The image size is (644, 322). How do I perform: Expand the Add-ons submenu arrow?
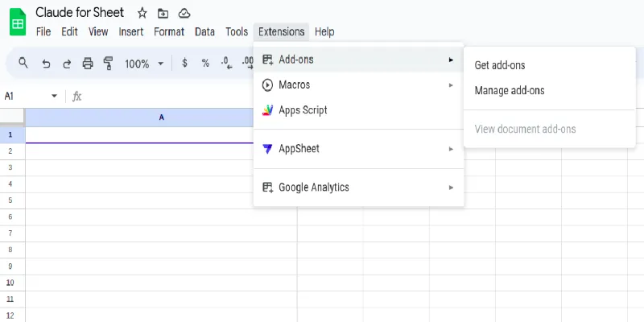click(451, 60)
